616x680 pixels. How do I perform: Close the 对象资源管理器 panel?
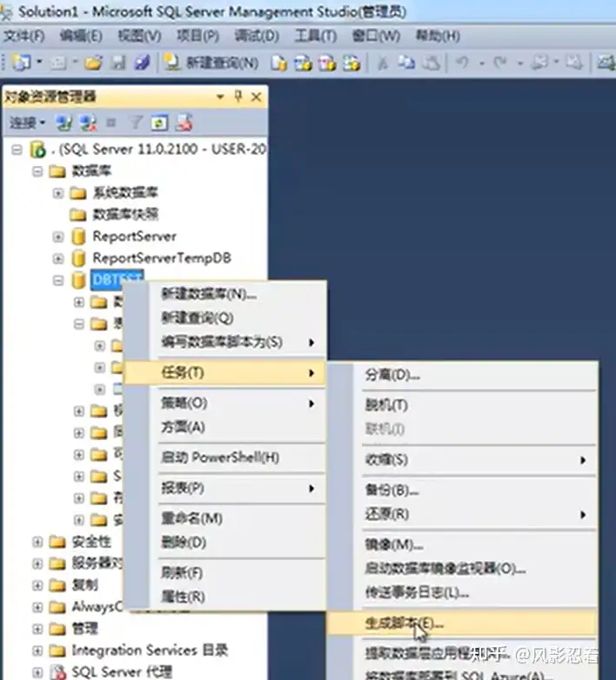click(x=257, y=97)
